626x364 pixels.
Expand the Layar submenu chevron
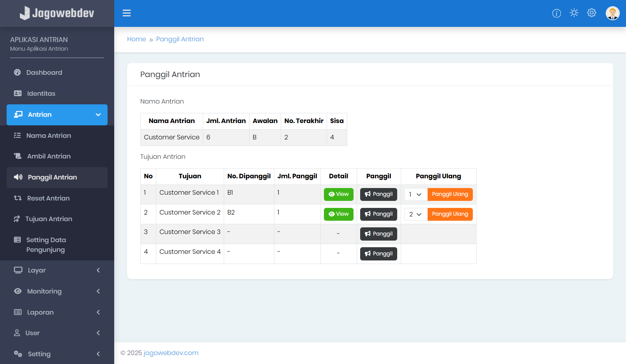pyautogui.click(x=98, y=270)
